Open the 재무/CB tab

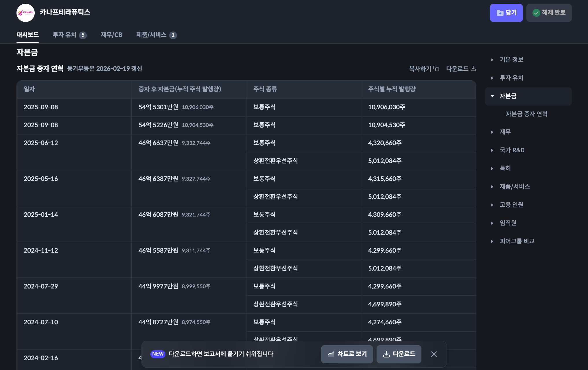coord(111,35)
